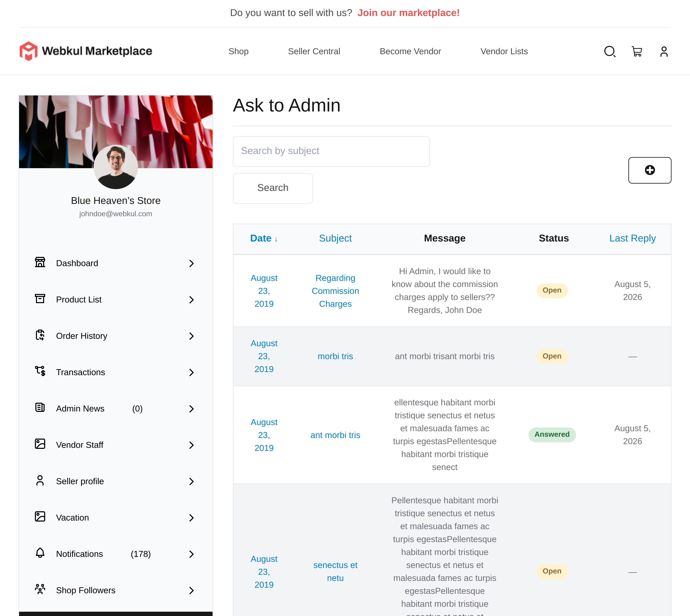Open the Seller Central menu item

pyautogui.click(x=314, y=52)
